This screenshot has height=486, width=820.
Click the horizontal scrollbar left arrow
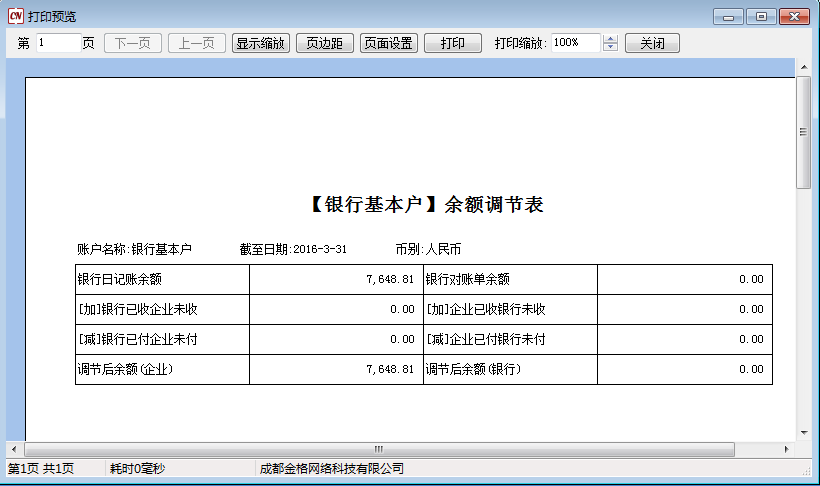coord(14,449)
